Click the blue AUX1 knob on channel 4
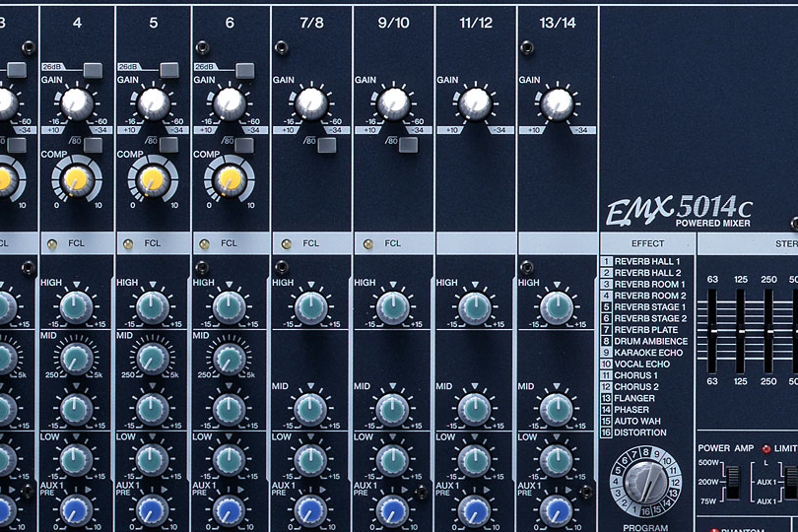798x532 pixels. (x=76, y=510)
